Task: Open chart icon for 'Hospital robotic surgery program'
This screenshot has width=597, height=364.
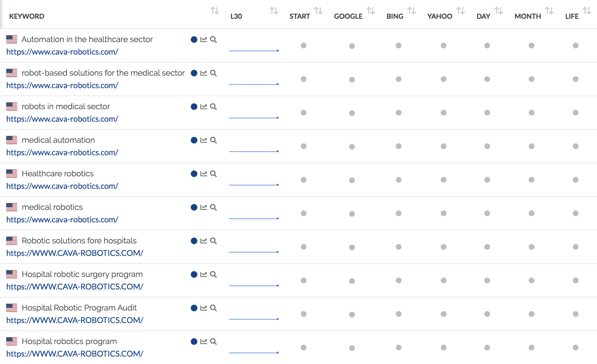Action: point(204,274)
